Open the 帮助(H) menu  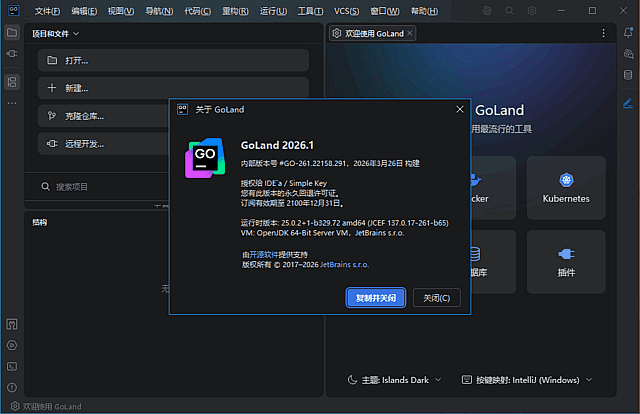(397, 10)
